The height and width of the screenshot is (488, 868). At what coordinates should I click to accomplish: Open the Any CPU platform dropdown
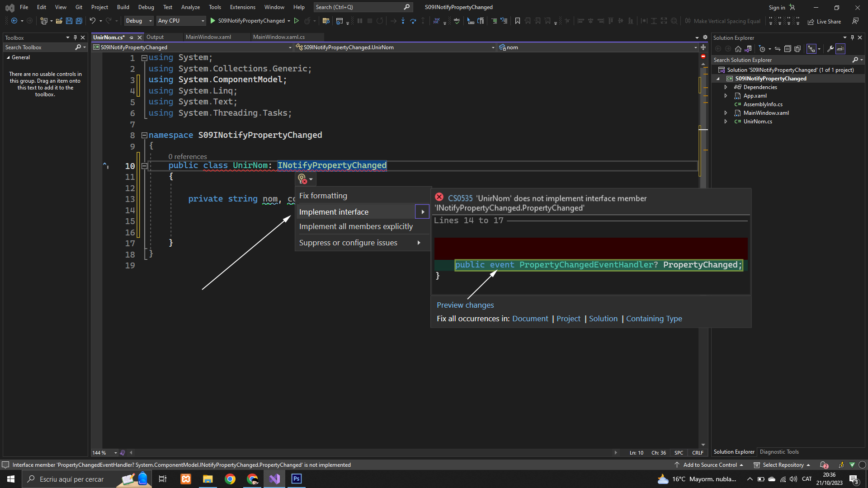[x=181, y=21]
